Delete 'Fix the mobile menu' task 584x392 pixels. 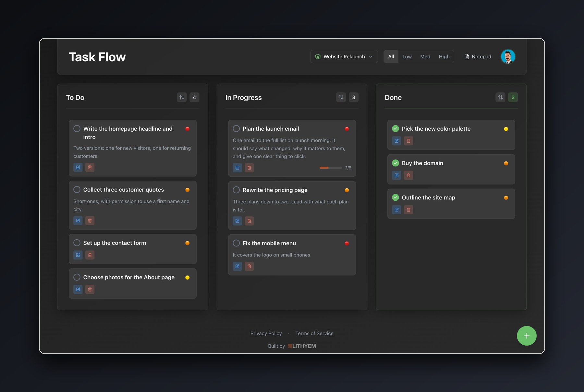[249, 267]
